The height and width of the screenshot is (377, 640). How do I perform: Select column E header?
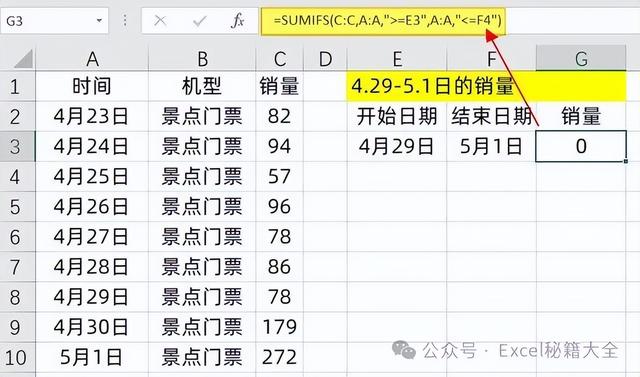pyautogui.click(x=397, y=59)
